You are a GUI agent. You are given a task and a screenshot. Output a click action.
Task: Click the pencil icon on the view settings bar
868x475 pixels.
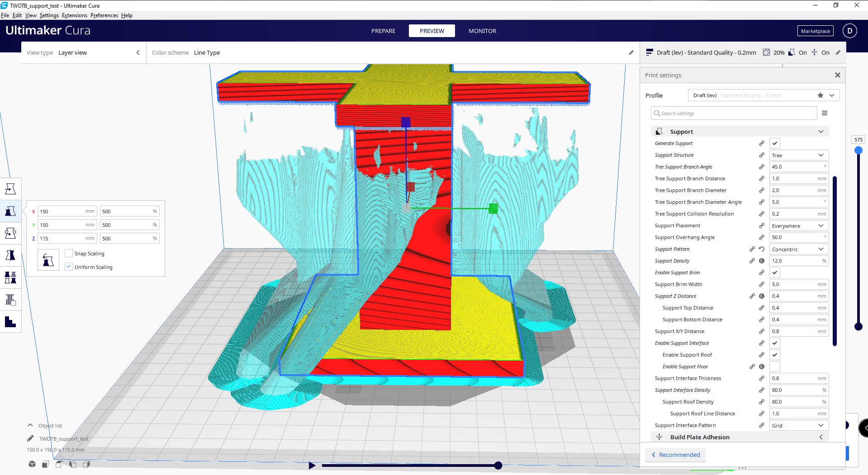631,52
